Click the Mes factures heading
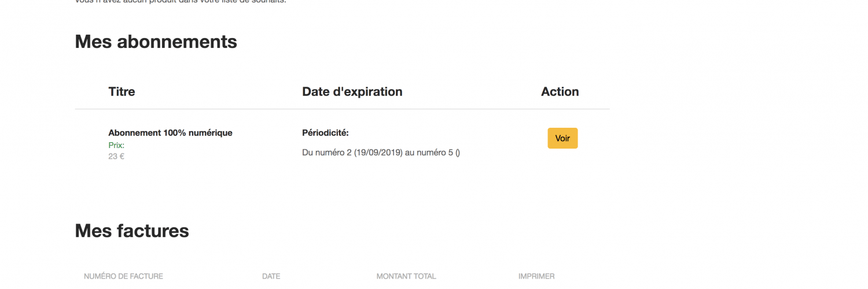The image size is (868, 289). 132,231
